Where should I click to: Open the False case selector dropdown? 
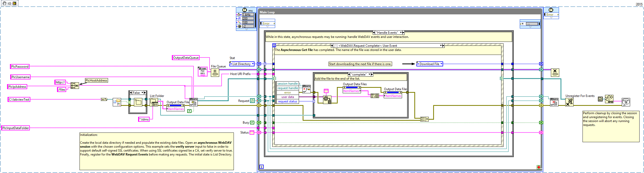click(143, 93)
